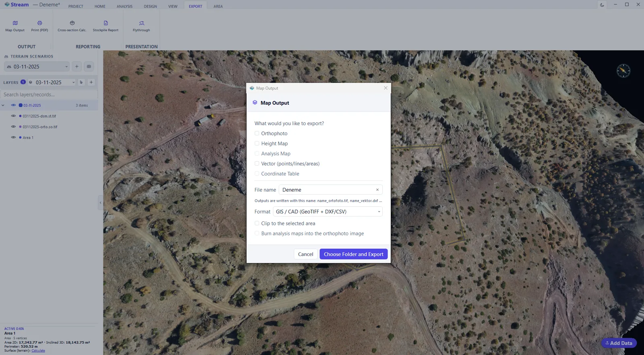Screen dimensions: 644x355
Task: Collapse the left sidebar panel handle
Action: [x=100, y=202]
